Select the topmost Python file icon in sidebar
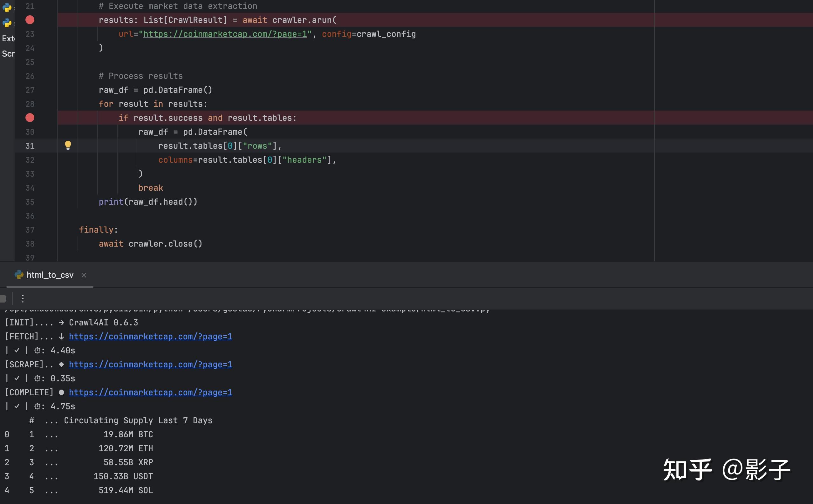Viewport: 813px width, 504px height. pyautogui.click(x=7, y=7)
